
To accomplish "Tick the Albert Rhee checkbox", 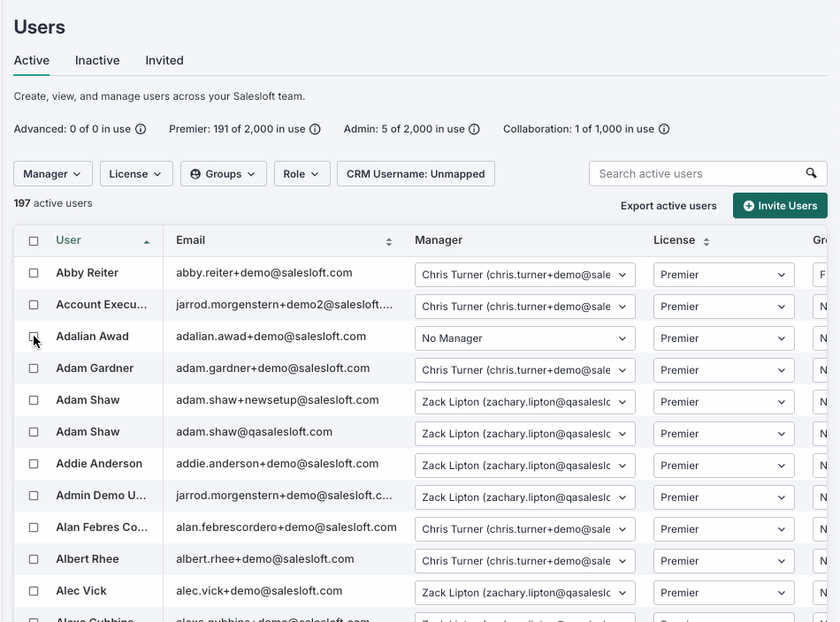I will click(x=34, y=559).
